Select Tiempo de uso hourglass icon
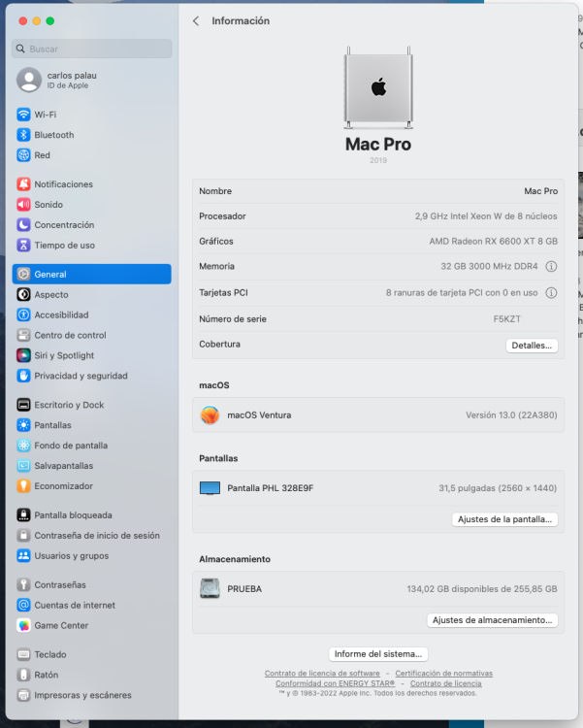583x728 pixels. (23, 246)
